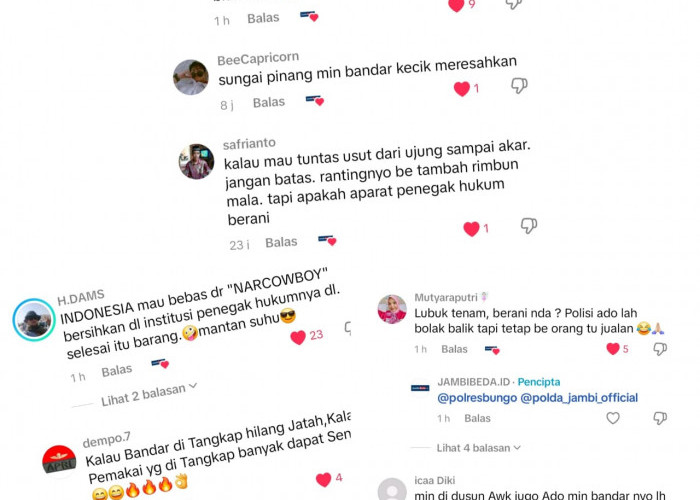Reply to Mutyaraputri's comment via Balas
The height and width of the screenshot is (500, 700).
[454, 349]
